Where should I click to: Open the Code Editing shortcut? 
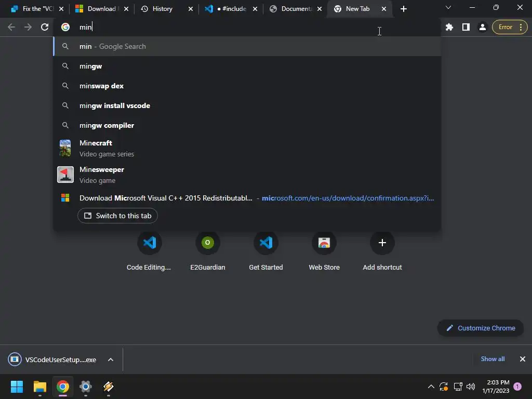149,251
